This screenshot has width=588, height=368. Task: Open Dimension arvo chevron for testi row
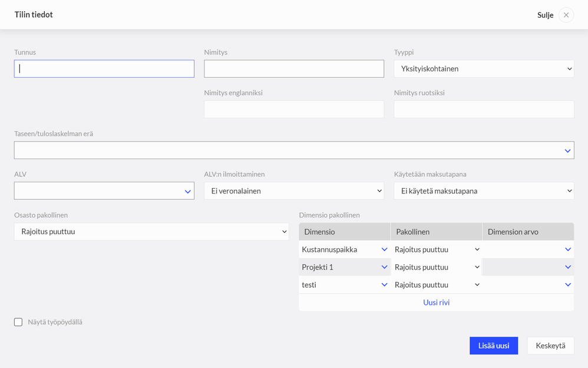[x=567, y=285]
